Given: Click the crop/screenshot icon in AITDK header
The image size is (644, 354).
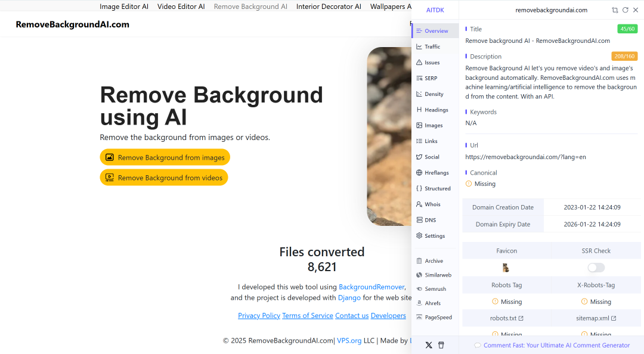Looking at the screenshot, I should 615,10.
